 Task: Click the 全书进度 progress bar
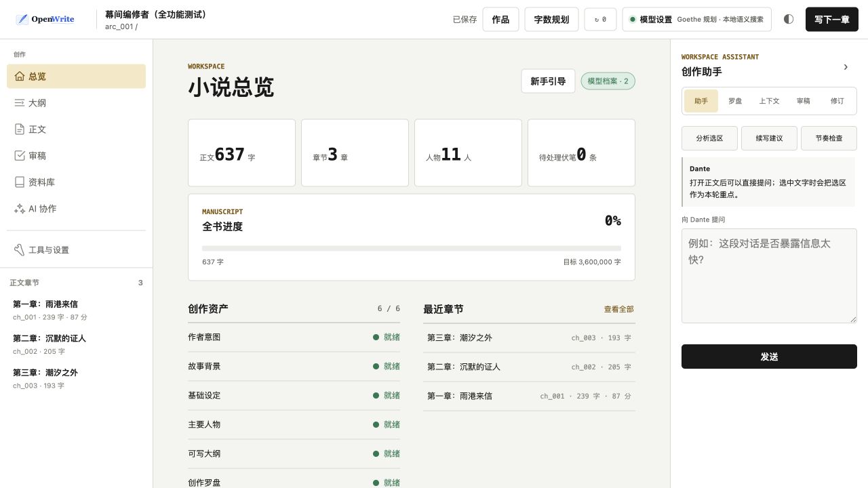412,249
